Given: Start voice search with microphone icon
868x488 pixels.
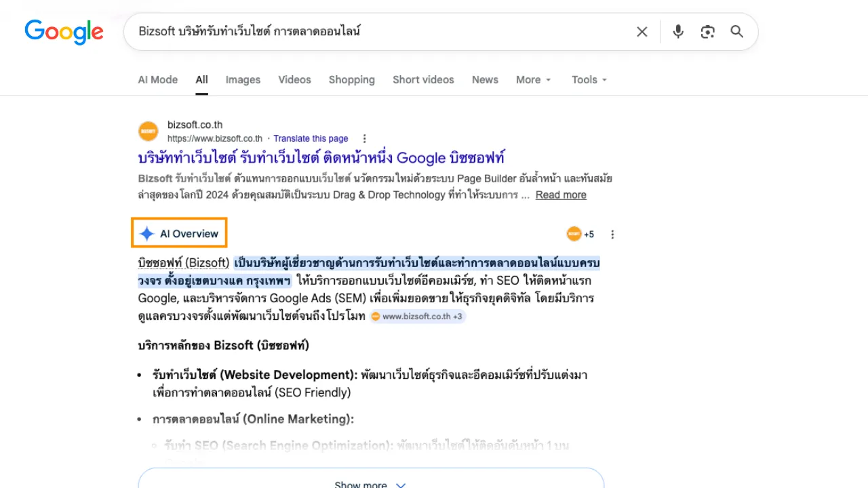Looking at the screenshot, I should coord(677,32).
